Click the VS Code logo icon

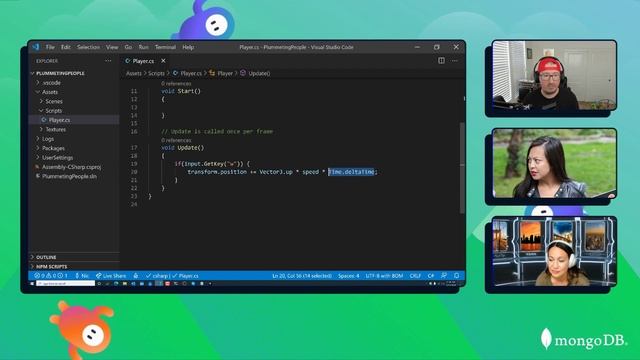(36, 47)
